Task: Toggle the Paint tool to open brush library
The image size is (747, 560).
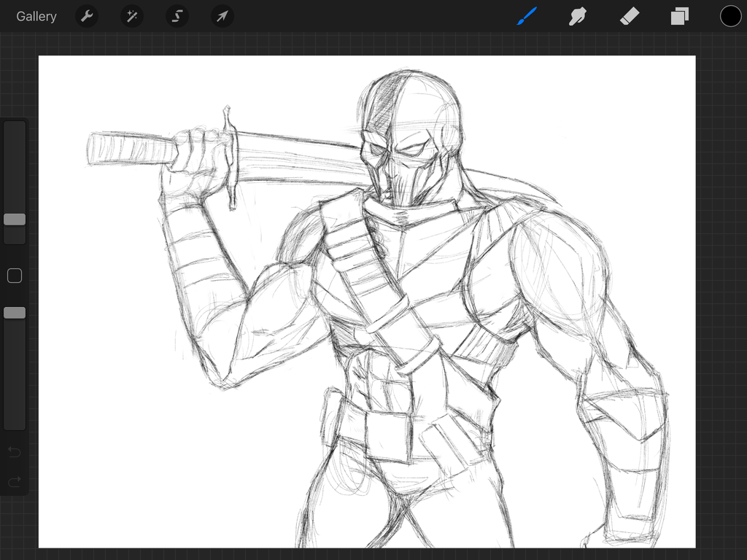Action: coord(527,16)
